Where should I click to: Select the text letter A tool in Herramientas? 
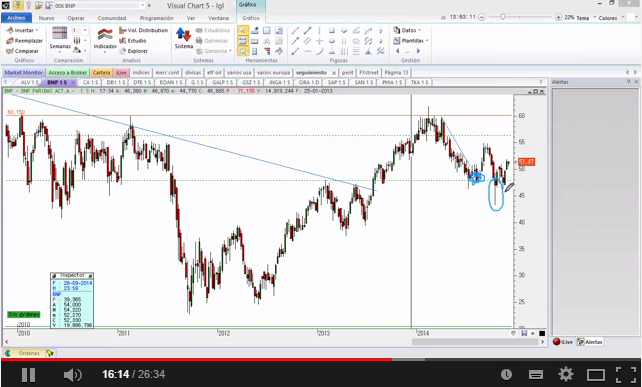pyautogui.click(x=267, y=41)
